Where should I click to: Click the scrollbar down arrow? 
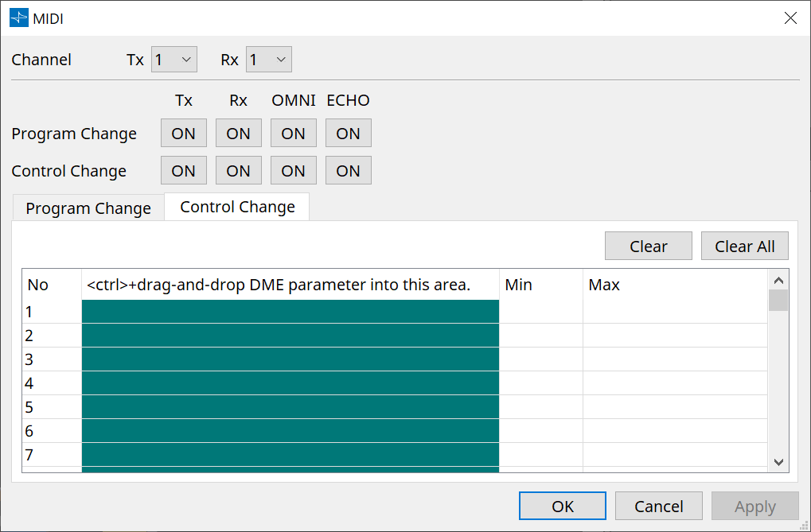779,462
